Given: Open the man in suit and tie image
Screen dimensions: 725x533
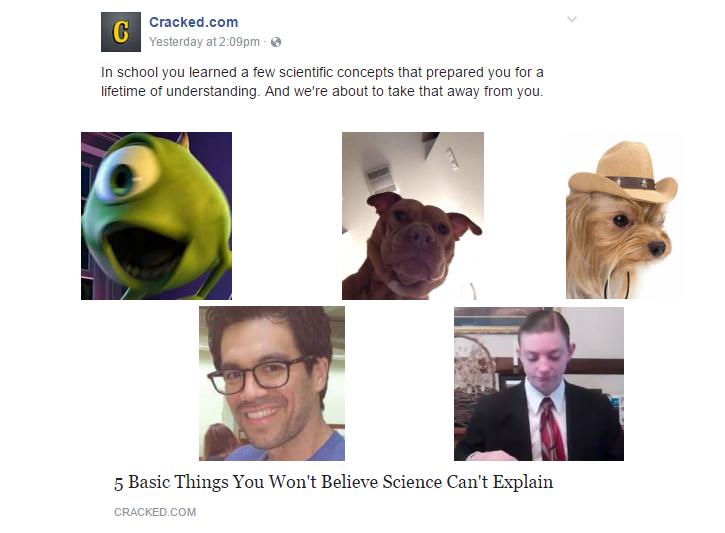Looking at the screenshot, I should click(x=539, y=384).
